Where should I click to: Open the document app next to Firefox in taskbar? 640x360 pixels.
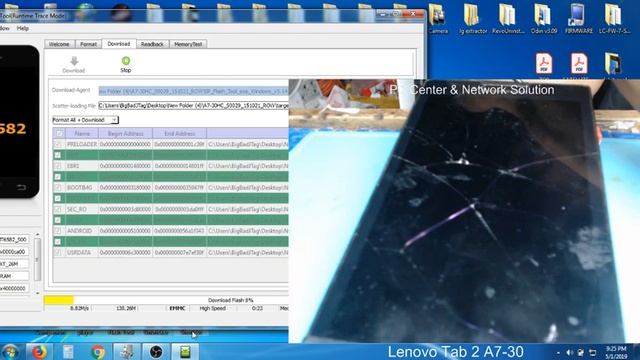click(68, 351)
